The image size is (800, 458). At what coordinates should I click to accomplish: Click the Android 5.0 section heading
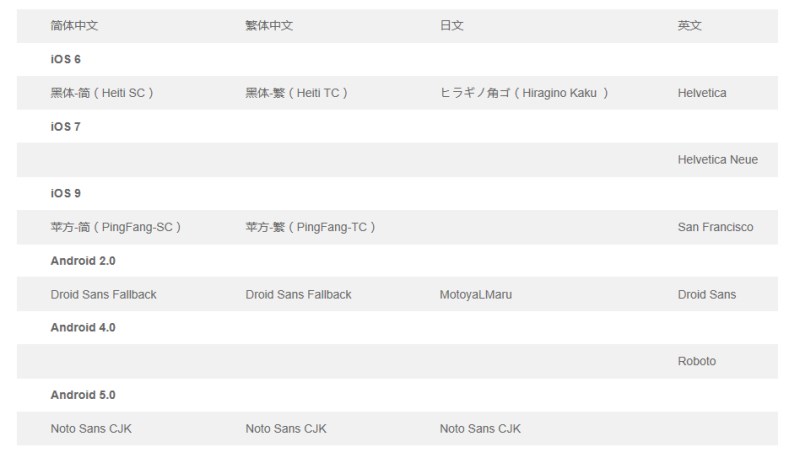pos(83,395)
